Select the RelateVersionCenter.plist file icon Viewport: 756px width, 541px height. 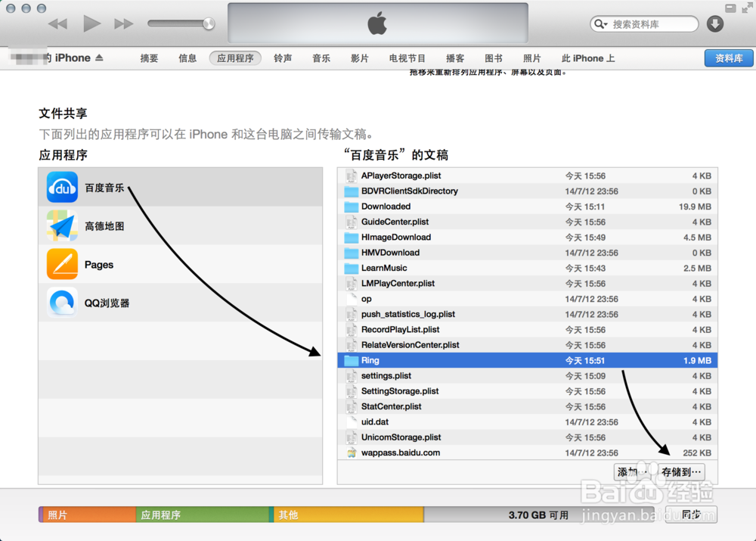pos(352,345)
